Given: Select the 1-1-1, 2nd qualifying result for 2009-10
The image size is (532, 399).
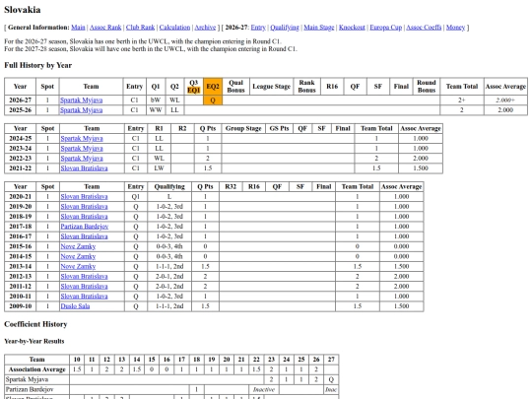Looking at the screenshot, I should point(169,306).
